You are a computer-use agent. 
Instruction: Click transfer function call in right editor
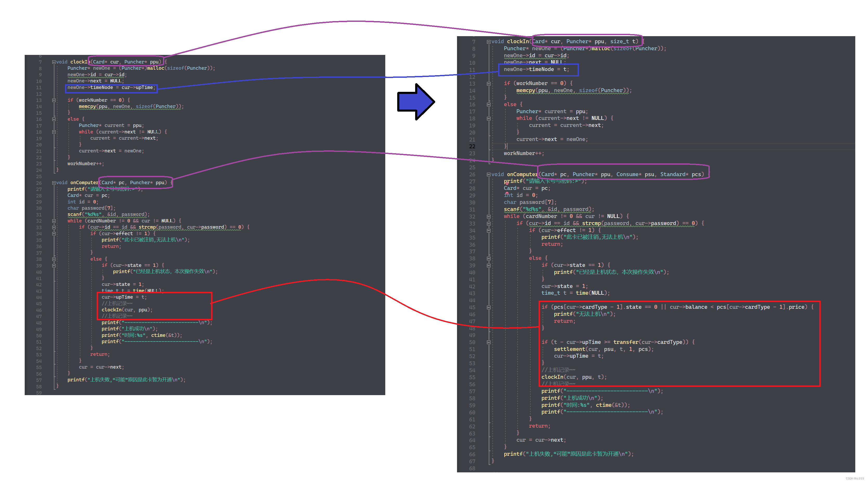pos(625,342)
